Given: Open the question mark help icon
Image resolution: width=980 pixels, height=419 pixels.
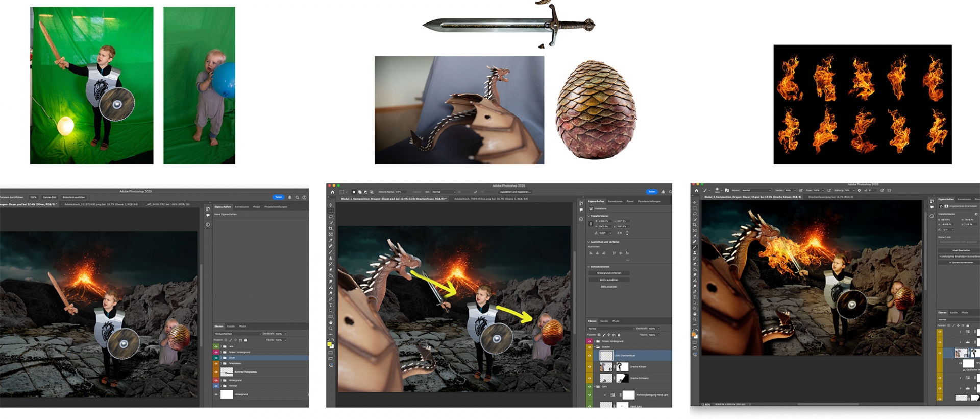Looking at the screenshot, I should pyautogui.click(x=305, y=197).
